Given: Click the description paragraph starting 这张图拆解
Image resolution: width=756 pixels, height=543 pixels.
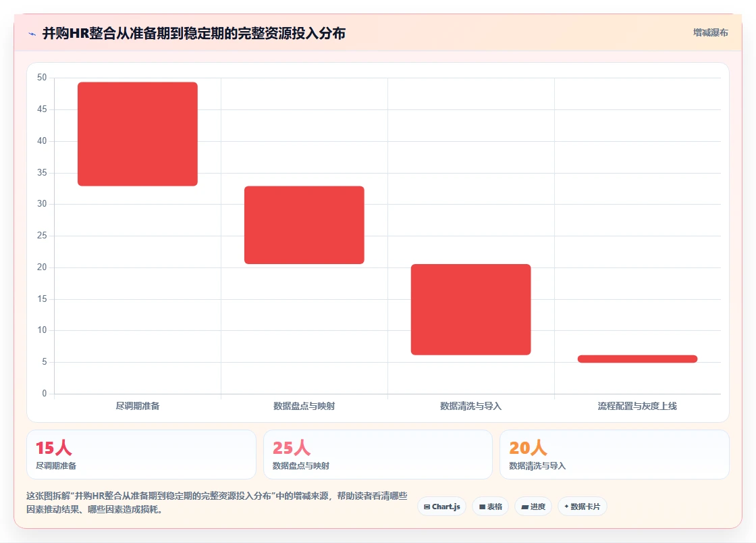Looking at the screenshot, I should tap(217, 502).
